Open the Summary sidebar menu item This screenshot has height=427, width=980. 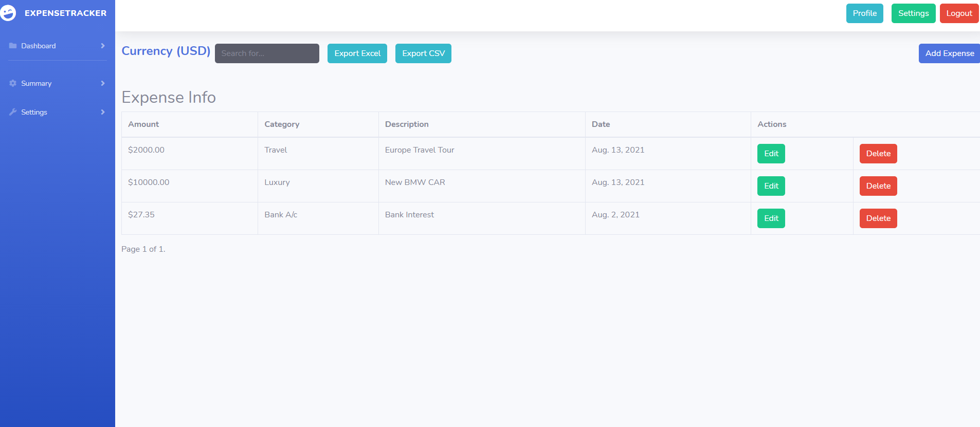pos(58,83)
